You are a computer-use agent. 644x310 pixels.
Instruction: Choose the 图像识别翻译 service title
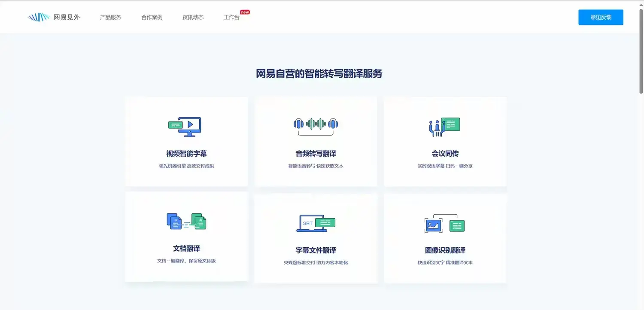445,250
